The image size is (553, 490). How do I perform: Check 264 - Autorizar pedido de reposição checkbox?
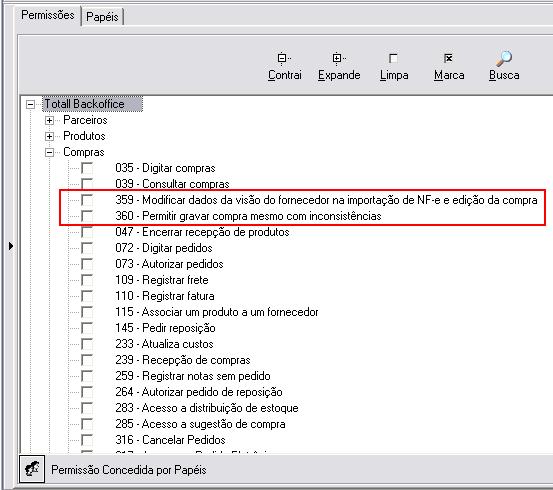[x=87, y=392]
